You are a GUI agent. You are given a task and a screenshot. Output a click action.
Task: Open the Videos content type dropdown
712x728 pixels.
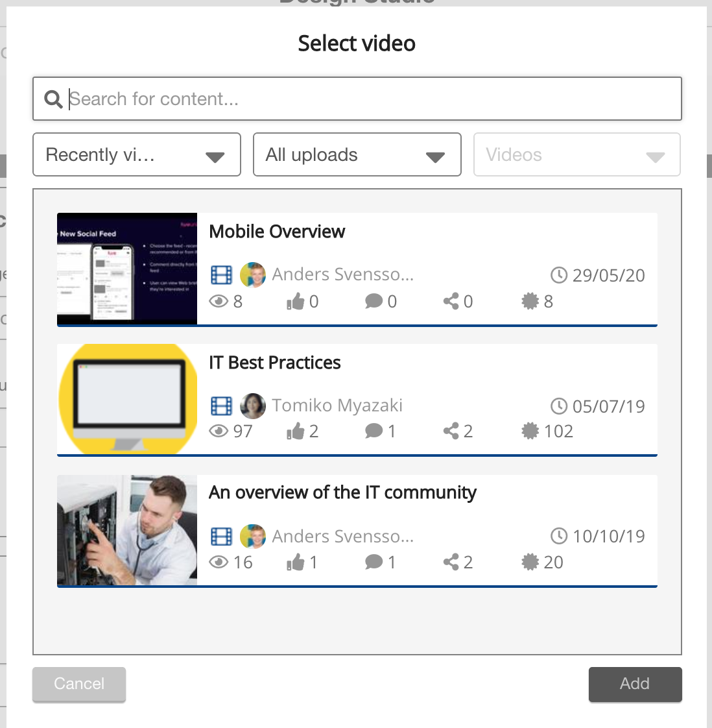coord(576,155)
